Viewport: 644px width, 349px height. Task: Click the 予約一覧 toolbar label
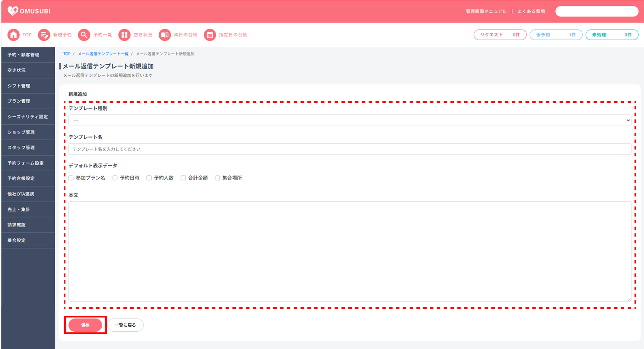tap(103, 35)
